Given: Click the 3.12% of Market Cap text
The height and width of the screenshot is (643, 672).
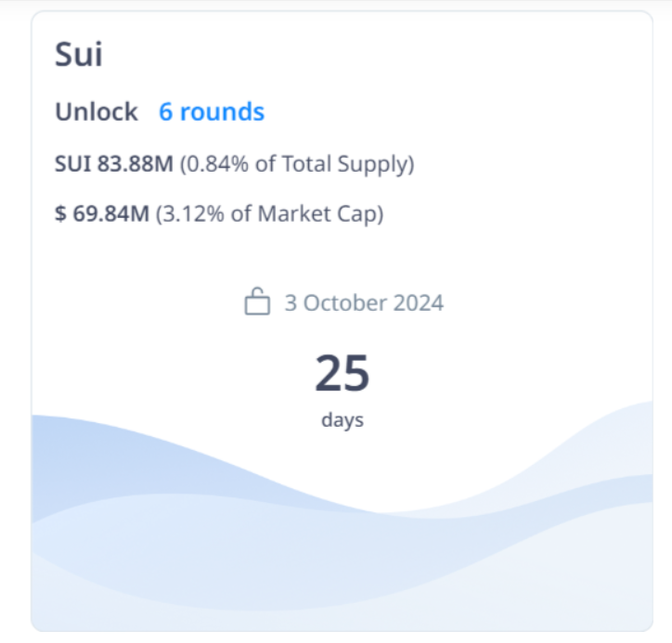Looking at the screenshot, I should pos(269,213).
